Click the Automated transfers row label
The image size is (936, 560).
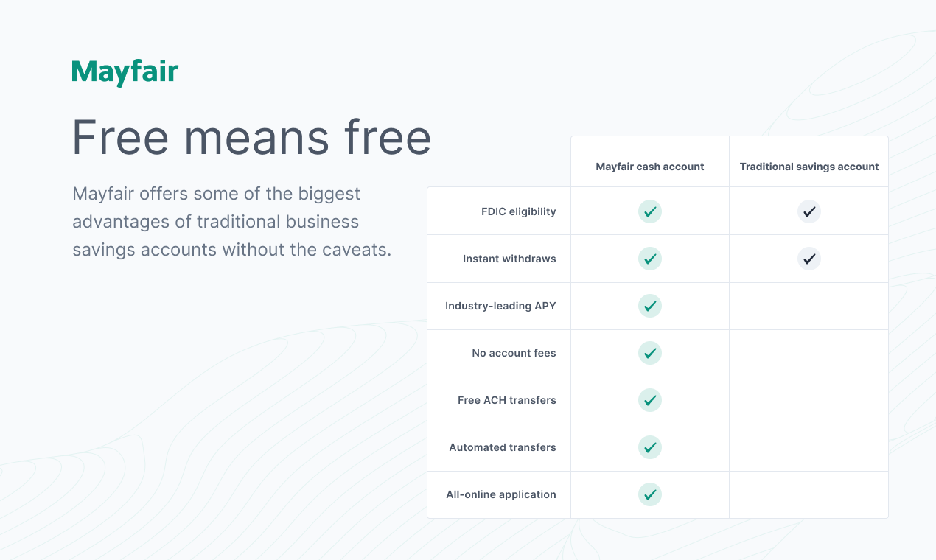[x=503, y=447]
